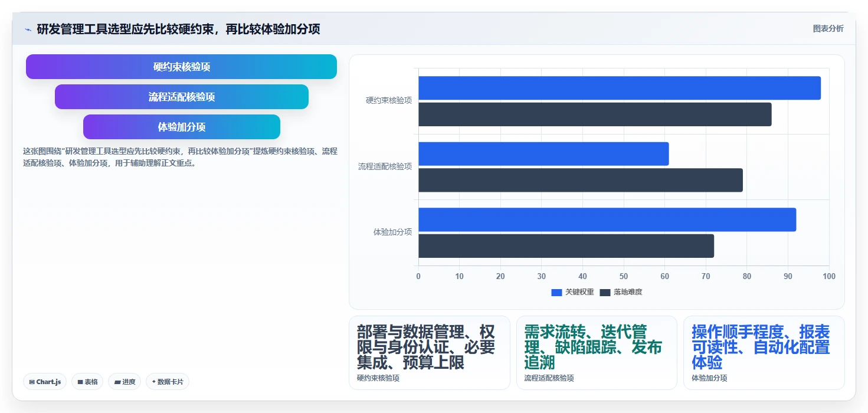The height and width of the screenshot is (413, 868).
Task: Select the 流程适配核验项 funnel bar
Action: tap(182, 97)
